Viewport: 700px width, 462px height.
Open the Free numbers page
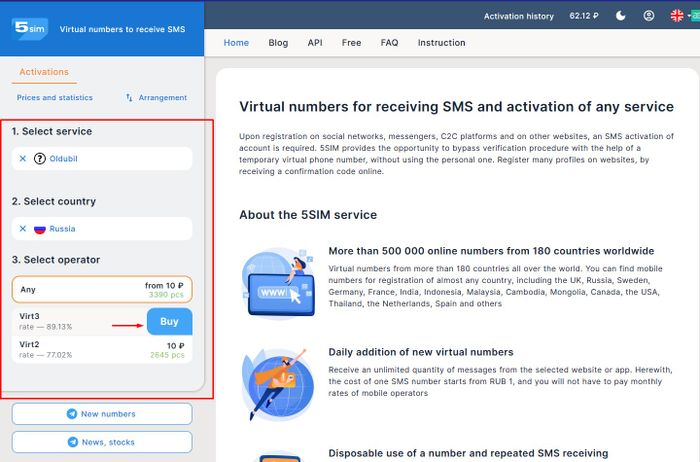coord(351,43)
